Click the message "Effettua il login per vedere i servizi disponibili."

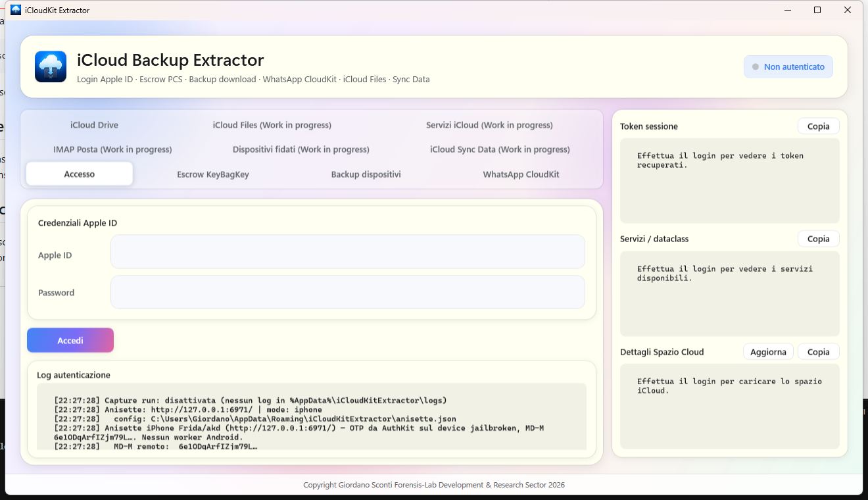pyautogui.click(x=725, y=273)
